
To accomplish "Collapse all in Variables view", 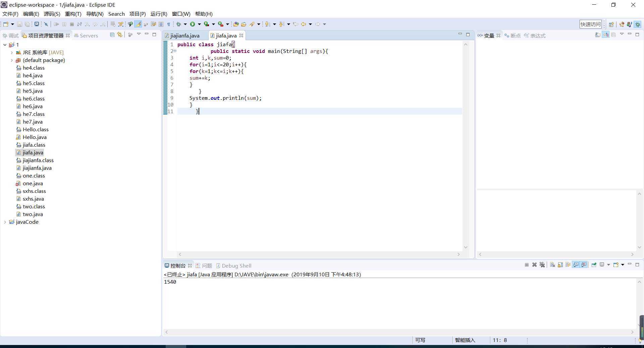I will (x=613, y=34).
